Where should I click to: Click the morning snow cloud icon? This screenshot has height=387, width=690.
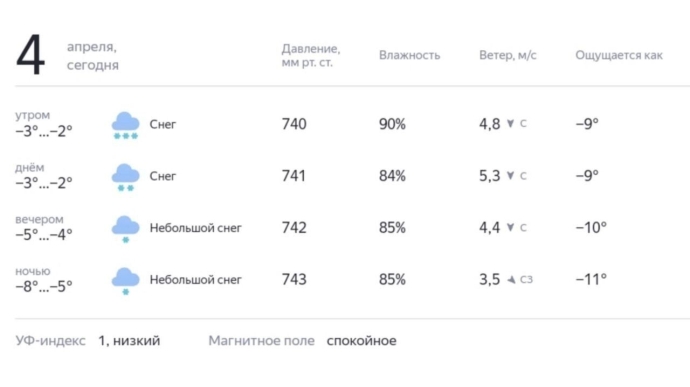tap(125, 125)
